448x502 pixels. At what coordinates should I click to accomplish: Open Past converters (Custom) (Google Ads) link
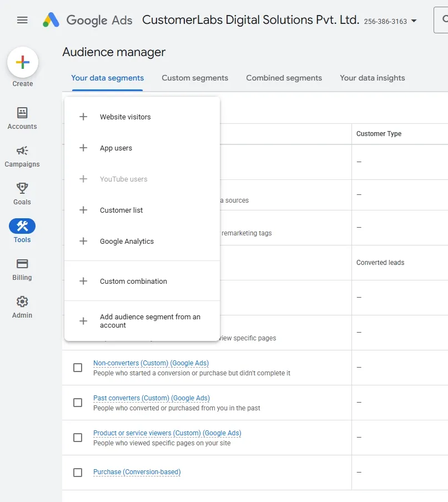coord(152,398)
